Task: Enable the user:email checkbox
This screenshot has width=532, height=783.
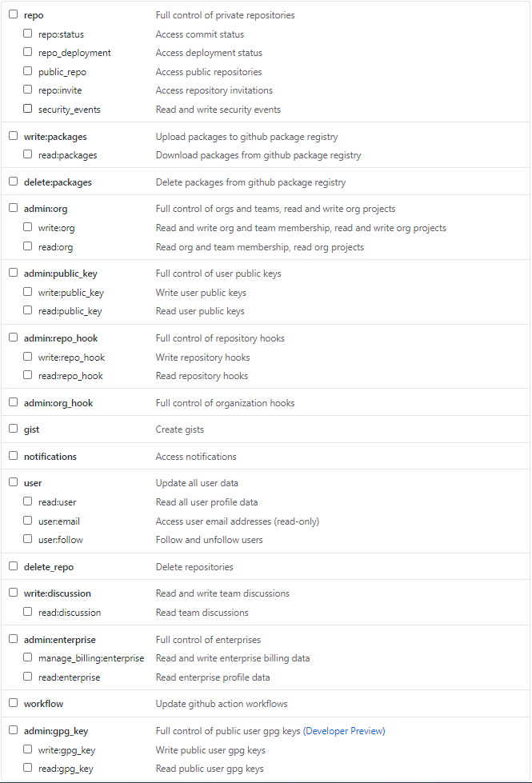Action: click(27, 520)
